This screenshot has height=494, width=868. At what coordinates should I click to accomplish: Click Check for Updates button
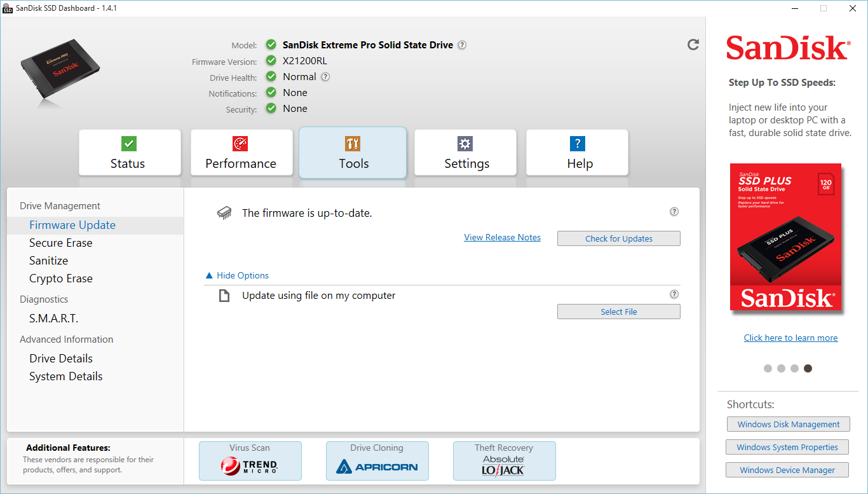pos(619,238)
